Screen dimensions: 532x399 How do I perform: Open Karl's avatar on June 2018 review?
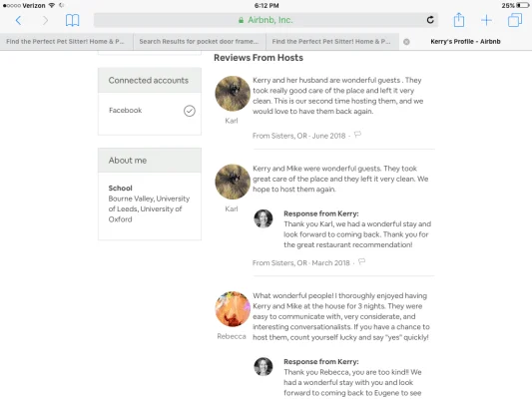pyautogui.click(x=233, y=94)
